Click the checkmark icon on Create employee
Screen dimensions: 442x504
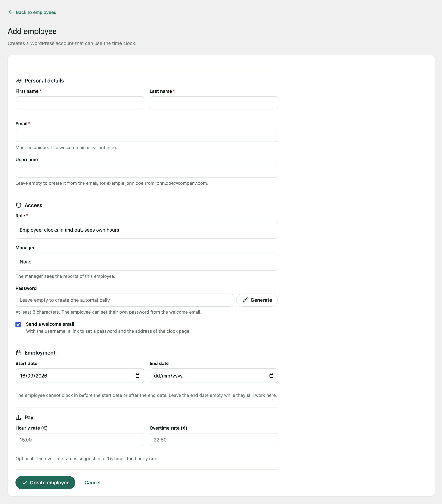[x=24, y=483]
